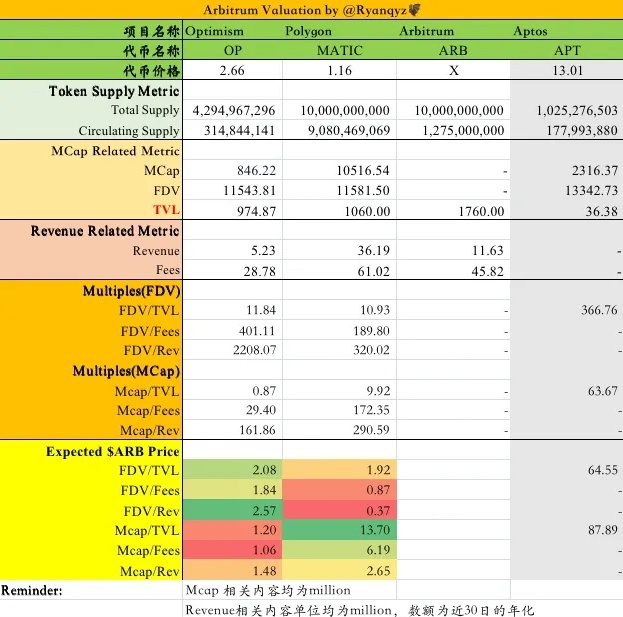Select the TVL value '974.87'
This screenshot has height=617, width=623.
(x=256, y=211)
